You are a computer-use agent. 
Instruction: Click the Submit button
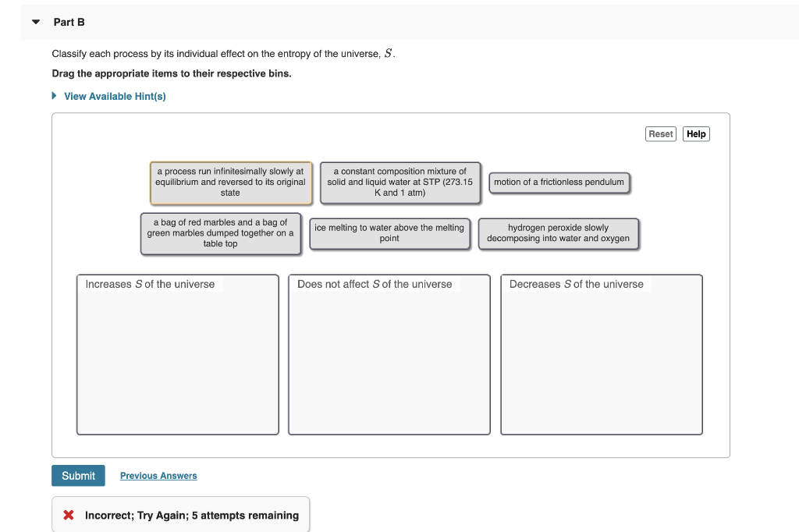(x=78, y=475)
